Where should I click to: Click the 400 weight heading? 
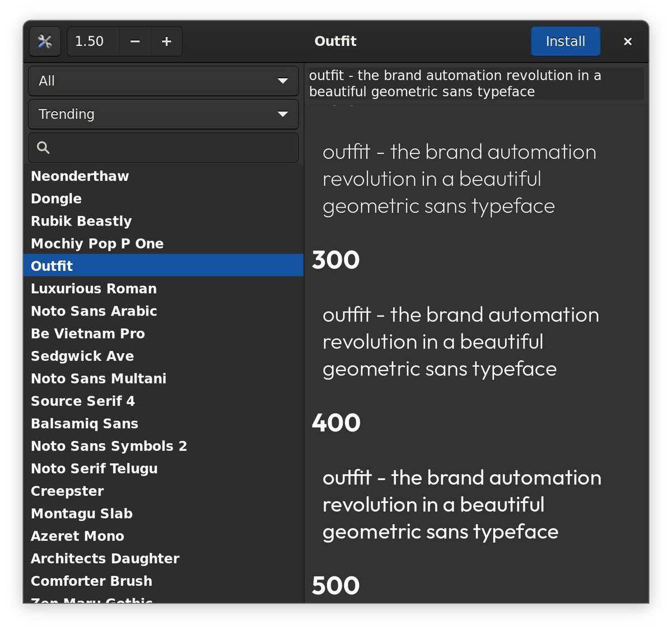[336, 423]
